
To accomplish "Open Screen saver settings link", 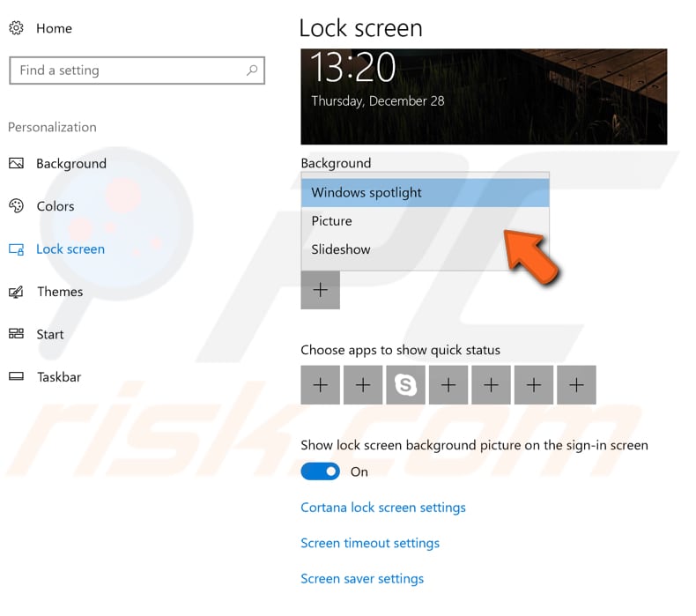I will point(362,579).
